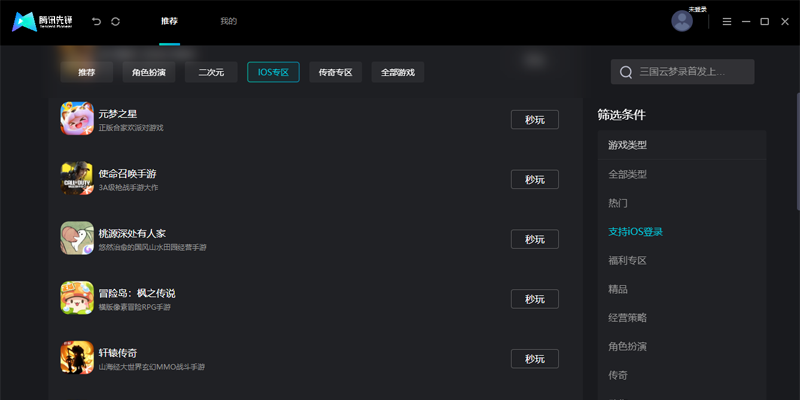Screen dimensions: 800x400
Task: Minimize the window
Action: tap(746, 21)
